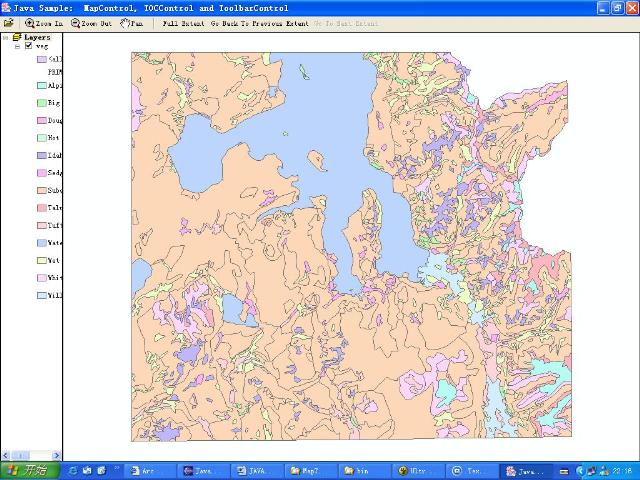
Task: Click the Layers data frame icon
Action: coord(17,37)
